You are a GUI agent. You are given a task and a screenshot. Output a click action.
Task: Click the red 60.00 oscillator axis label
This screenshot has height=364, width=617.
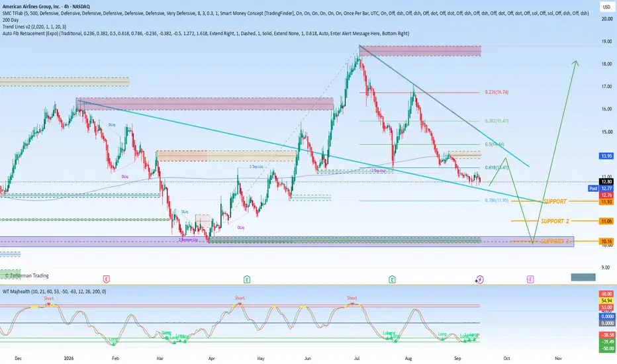(606, 294)
